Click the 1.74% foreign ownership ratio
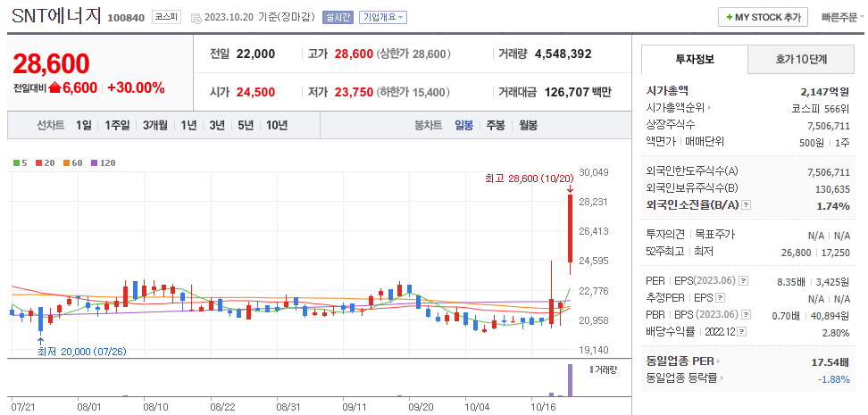Screen dimensions: 868x415 click(835, 206)
